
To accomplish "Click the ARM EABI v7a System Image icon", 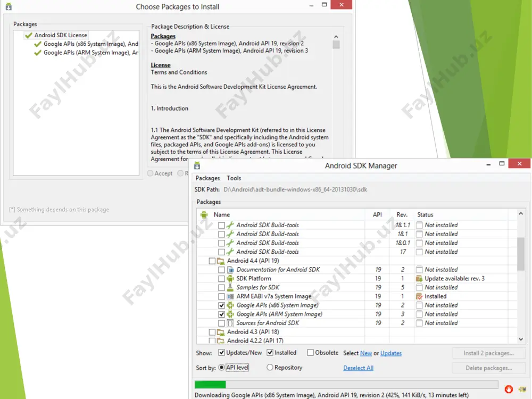I will coord(230,296).
